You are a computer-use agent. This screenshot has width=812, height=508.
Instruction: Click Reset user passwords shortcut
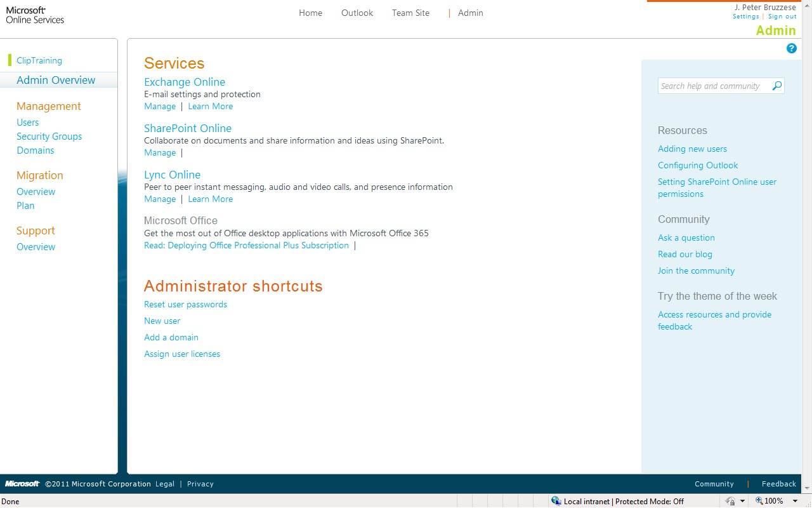point(185,304)
